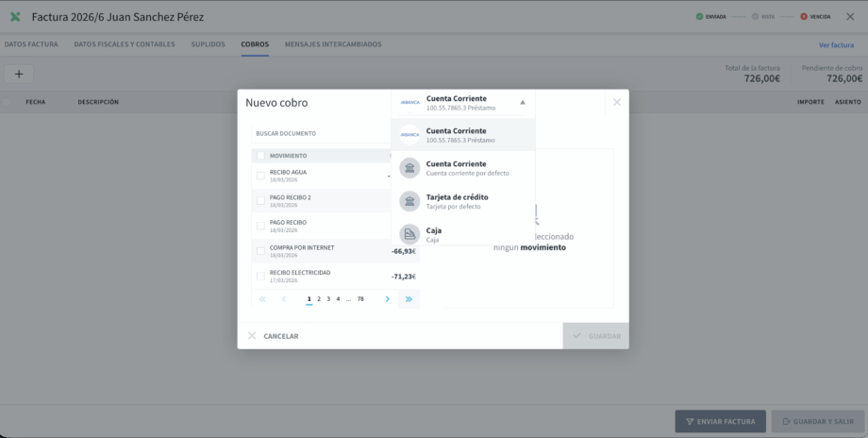Toggle select-all MOVIMIENTO header checkbox
Image resolution: width=868 pixels, height=438 pixels.
260,156
